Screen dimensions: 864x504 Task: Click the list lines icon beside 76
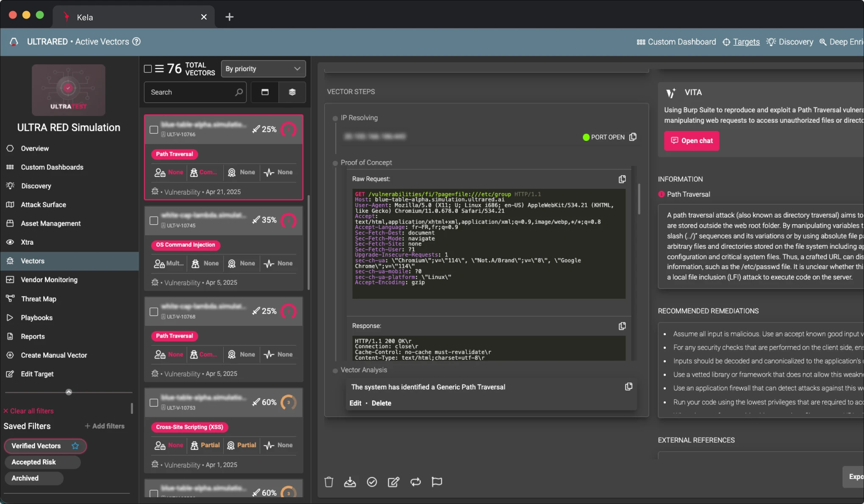159,69
